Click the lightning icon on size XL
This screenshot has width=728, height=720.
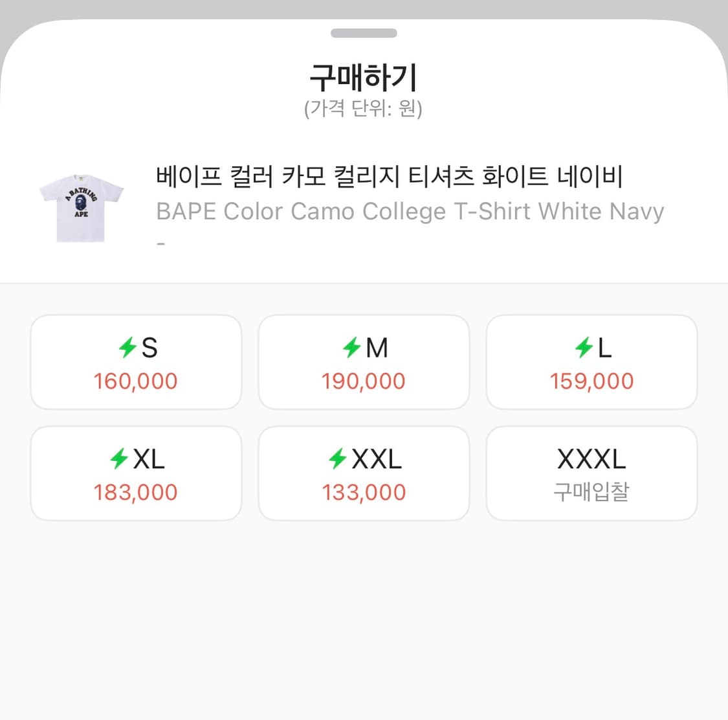pos(119,459)
